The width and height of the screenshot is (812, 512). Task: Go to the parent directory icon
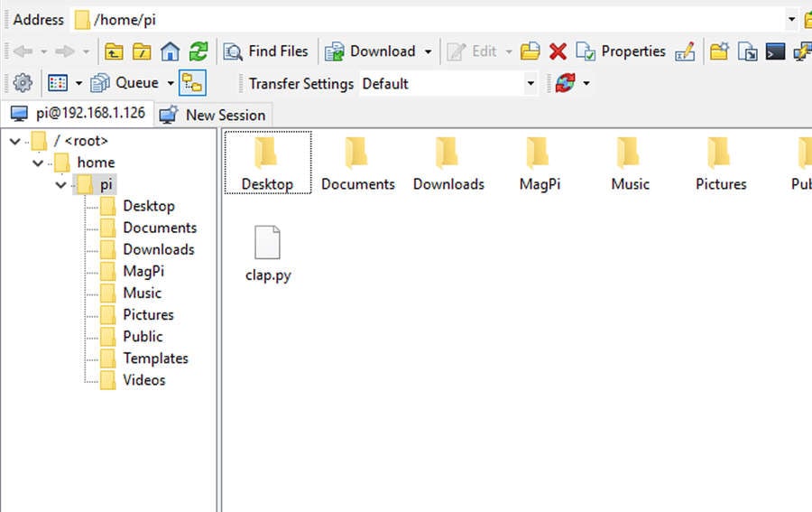114,51
